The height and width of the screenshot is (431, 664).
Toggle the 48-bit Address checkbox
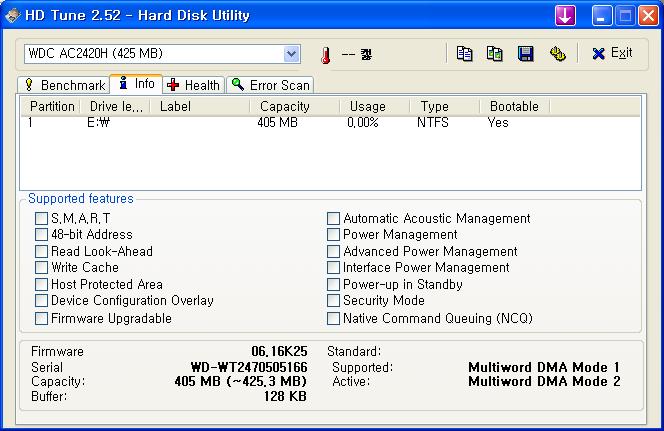pos(41,235)
